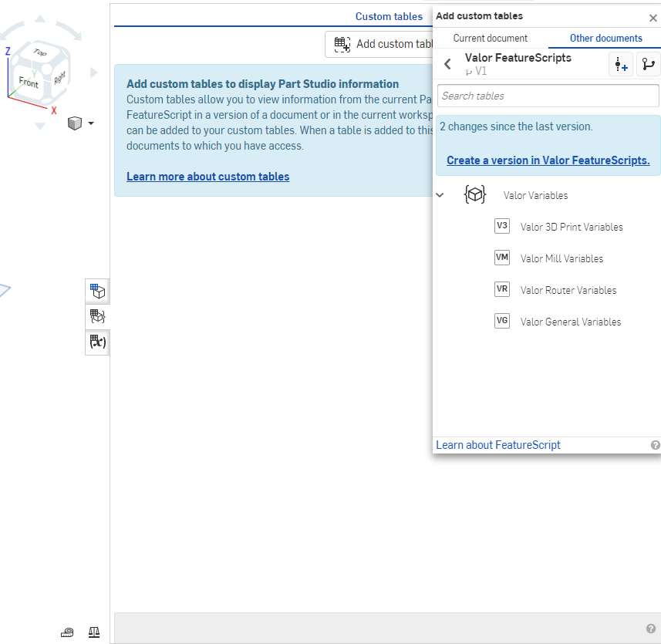Viewport: 661px width, 644px height.
Task: Go back from Valor FeatureScripts document
Action: (447, 64)
